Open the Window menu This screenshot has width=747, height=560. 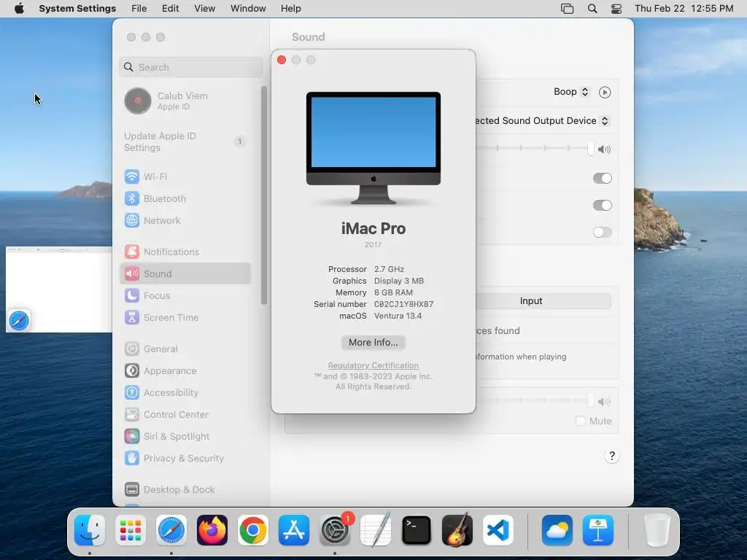[x=248, y=9]
